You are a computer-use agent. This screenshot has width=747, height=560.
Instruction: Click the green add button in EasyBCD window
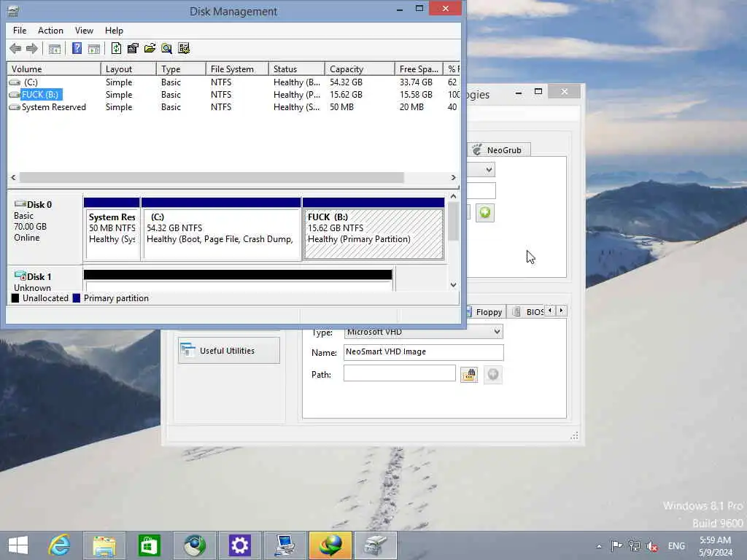coord(485,213)
